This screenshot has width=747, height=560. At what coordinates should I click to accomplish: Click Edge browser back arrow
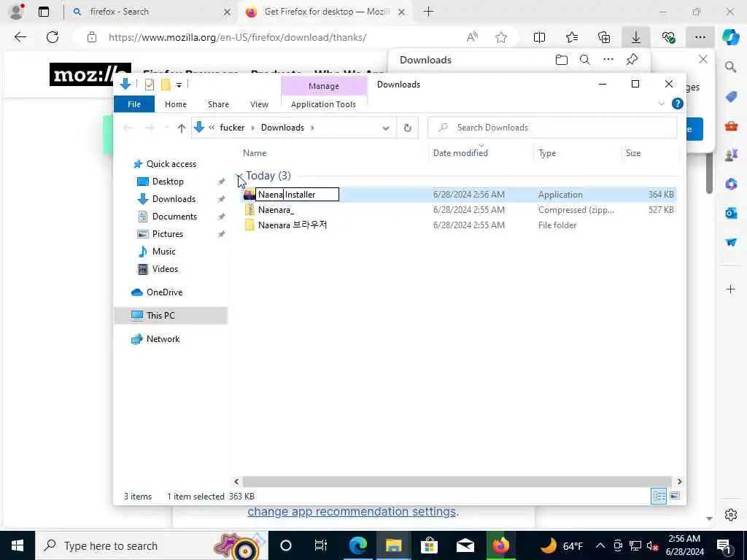click(x=20, y=37)
